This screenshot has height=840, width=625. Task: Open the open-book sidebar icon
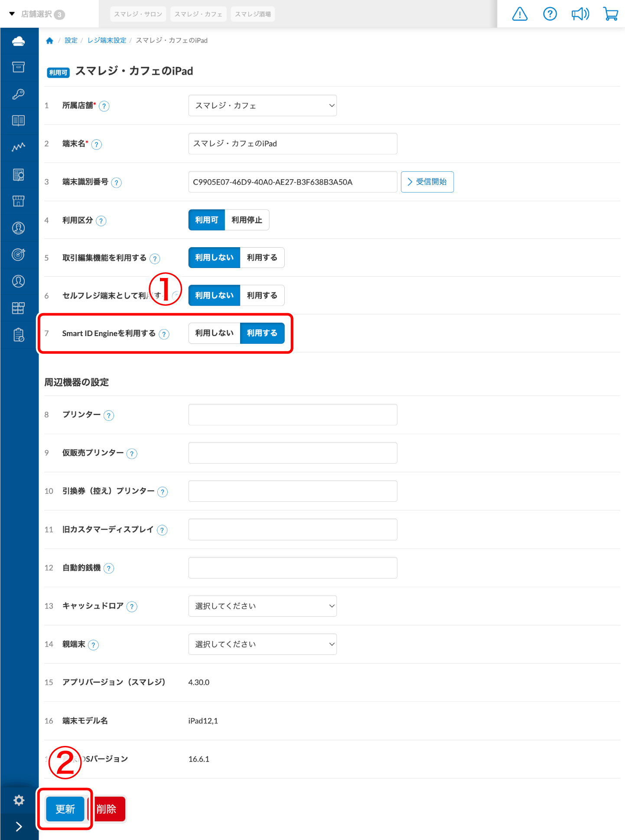(18, 121)
